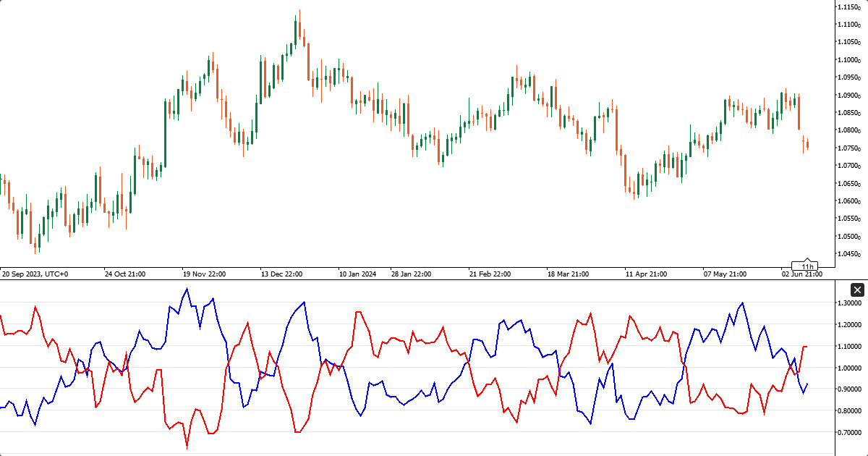The image size is (868, 456).
Task: Click the 11h candle countdown marker
Action: click(807, 266)
